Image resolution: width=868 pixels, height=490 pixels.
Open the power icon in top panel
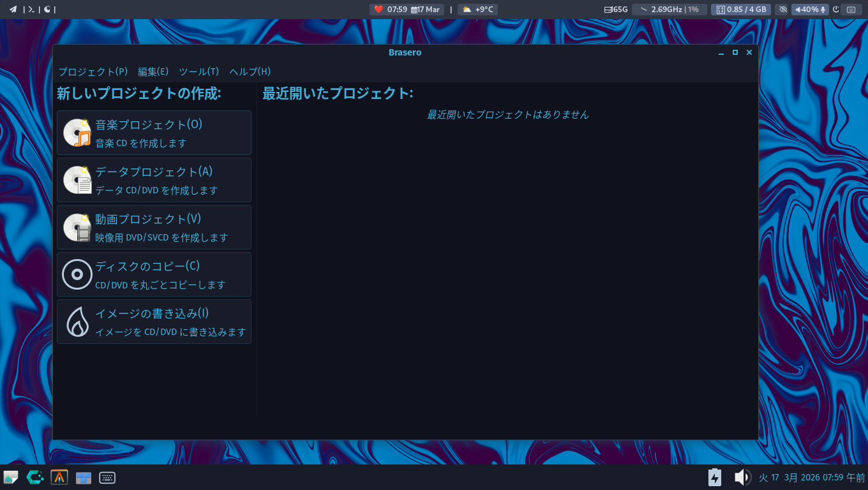[835, 10]
